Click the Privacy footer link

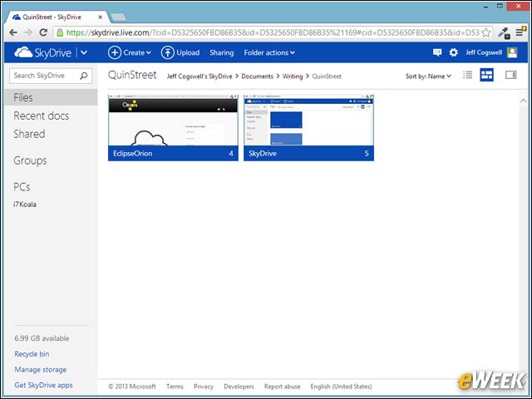[x=204, y=387]
